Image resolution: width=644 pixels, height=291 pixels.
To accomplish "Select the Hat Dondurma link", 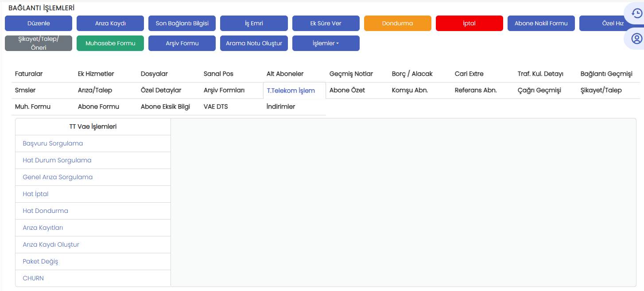I will [x=45, y=211].
